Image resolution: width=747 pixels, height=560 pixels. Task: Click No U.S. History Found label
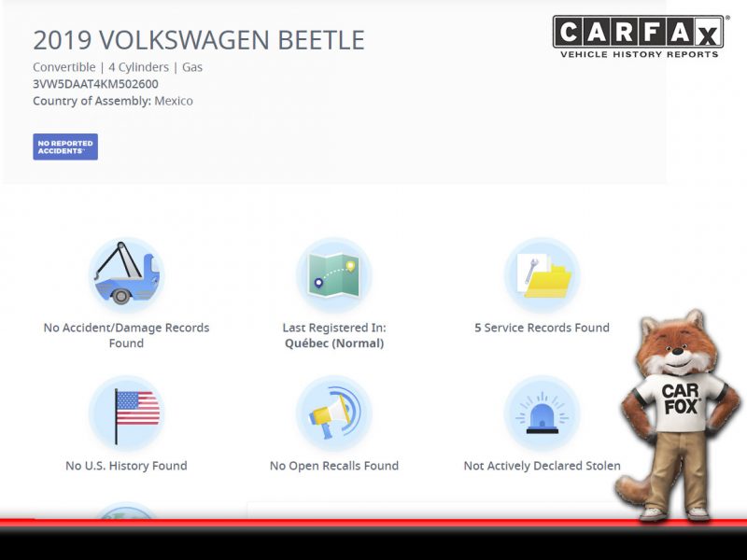tap(126, 466)
